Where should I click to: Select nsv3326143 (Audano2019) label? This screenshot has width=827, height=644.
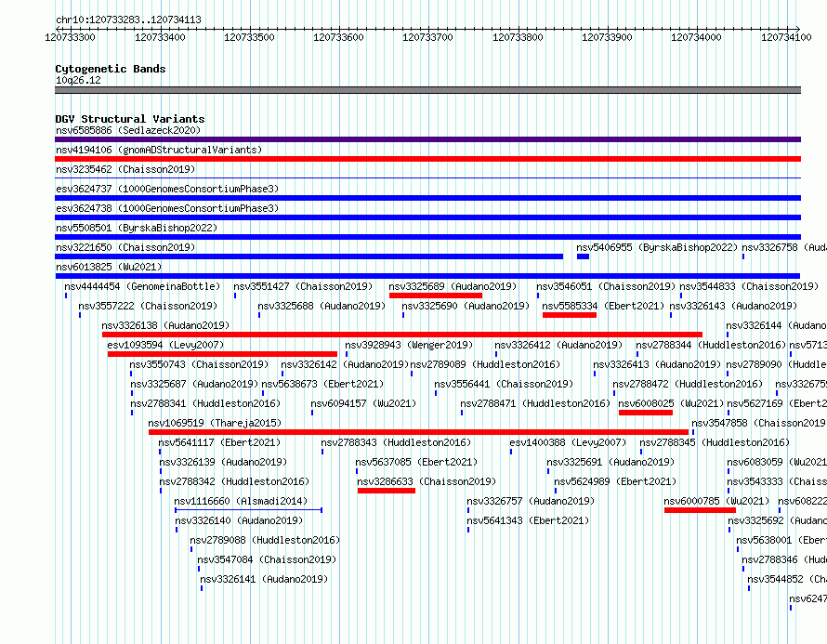tap(734, 306)
